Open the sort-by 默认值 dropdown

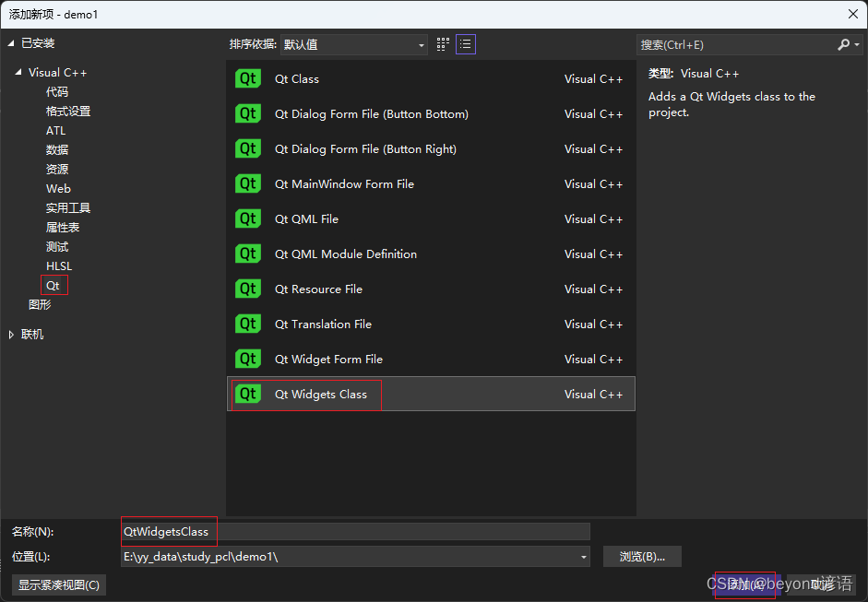pyautogui.click(x=354, y=45)
